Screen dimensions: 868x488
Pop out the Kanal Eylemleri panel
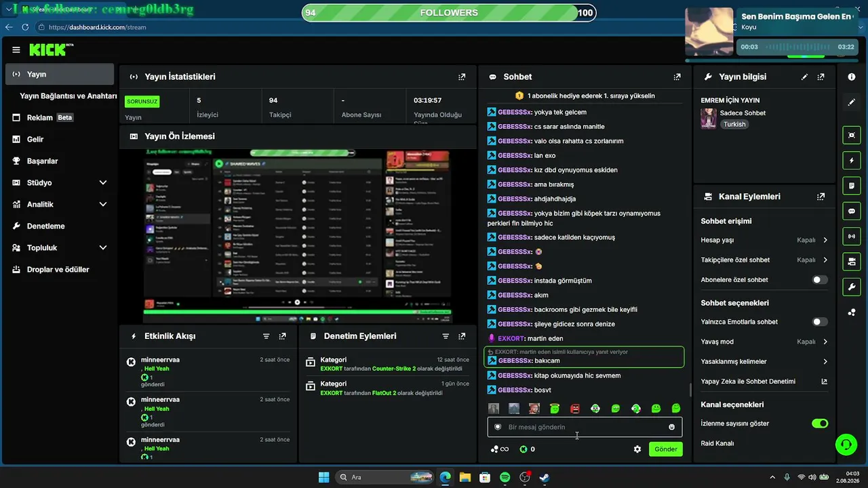821,197
